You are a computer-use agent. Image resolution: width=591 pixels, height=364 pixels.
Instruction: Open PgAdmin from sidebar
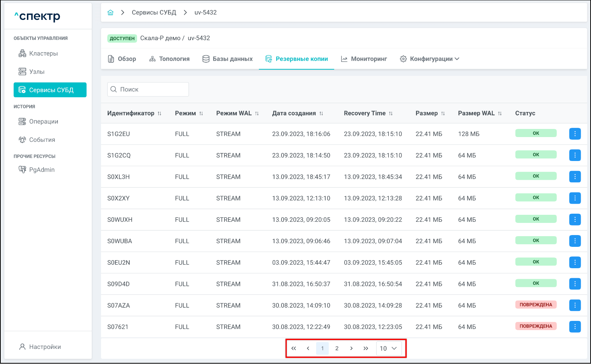click(41, 169)
